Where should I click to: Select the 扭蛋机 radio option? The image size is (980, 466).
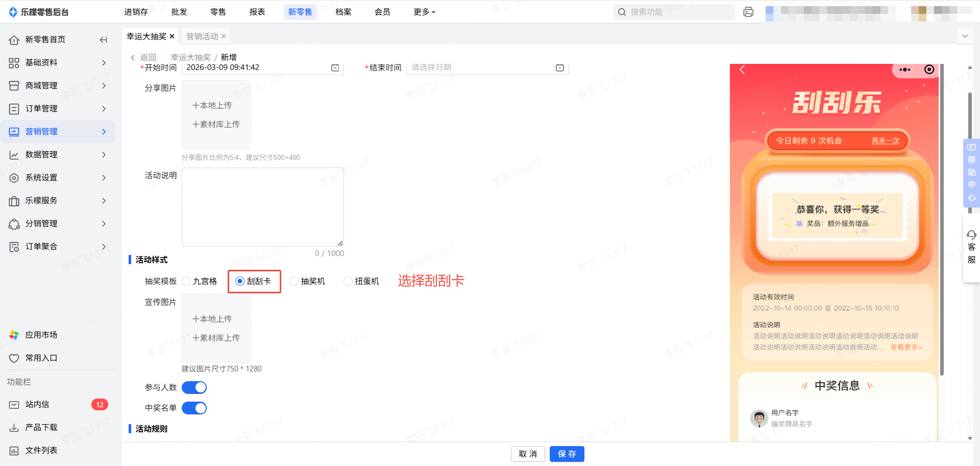click(x=348, y=281)
